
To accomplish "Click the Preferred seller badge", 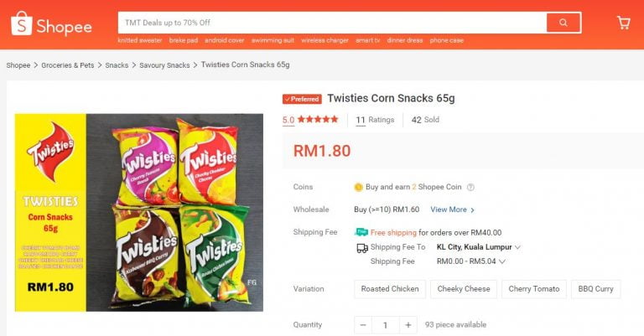I will tap(302, 99).
